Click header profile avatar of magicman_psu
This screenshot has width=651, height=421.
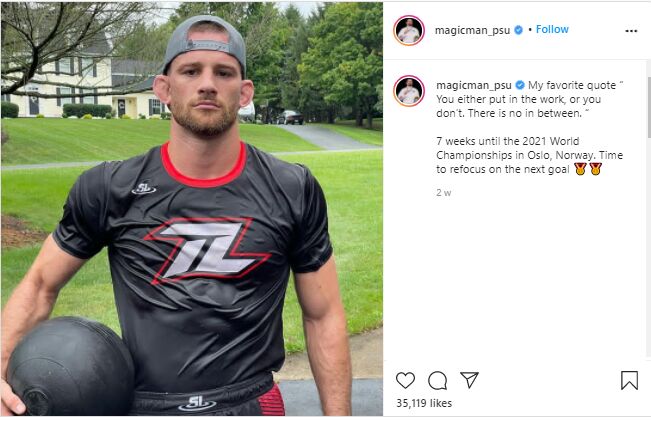tap(409, 30)
